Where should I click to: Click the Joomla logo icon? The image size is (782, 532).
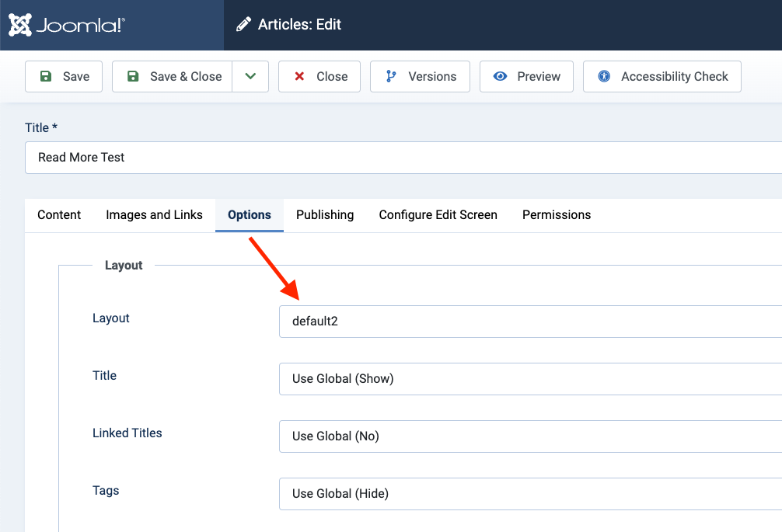(x=20, y=25)
